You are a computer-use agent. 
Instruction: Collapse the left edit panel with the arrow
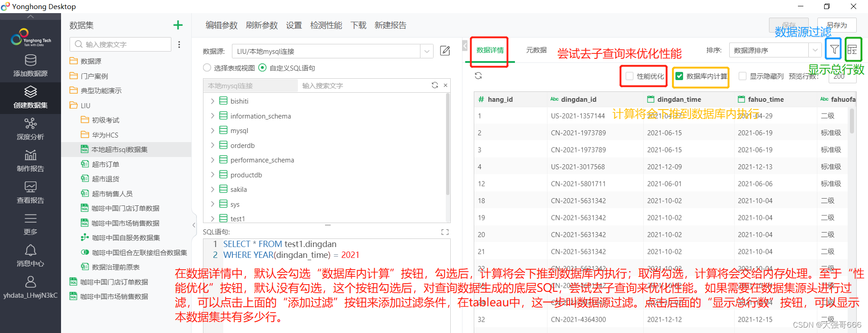tap(465, 46)
